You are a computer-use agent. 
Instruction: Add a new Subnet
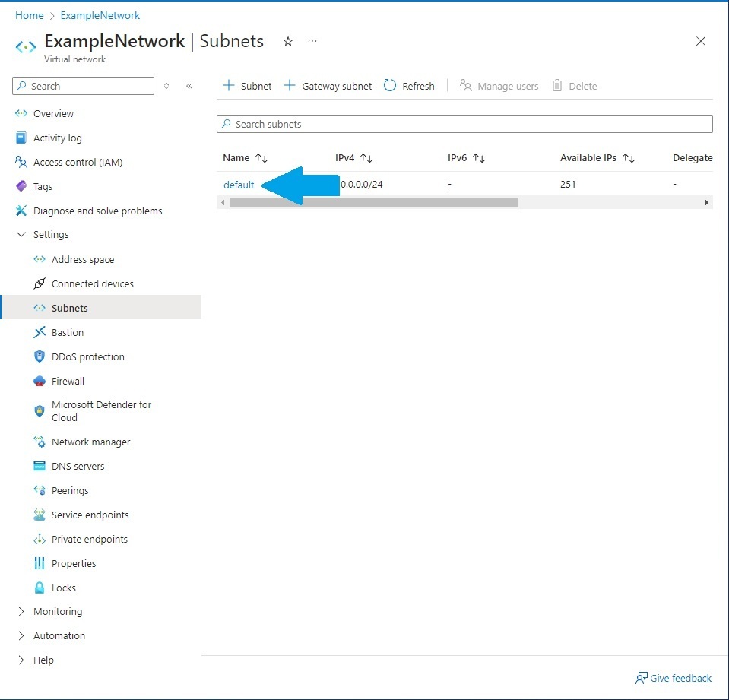point(246,85)
